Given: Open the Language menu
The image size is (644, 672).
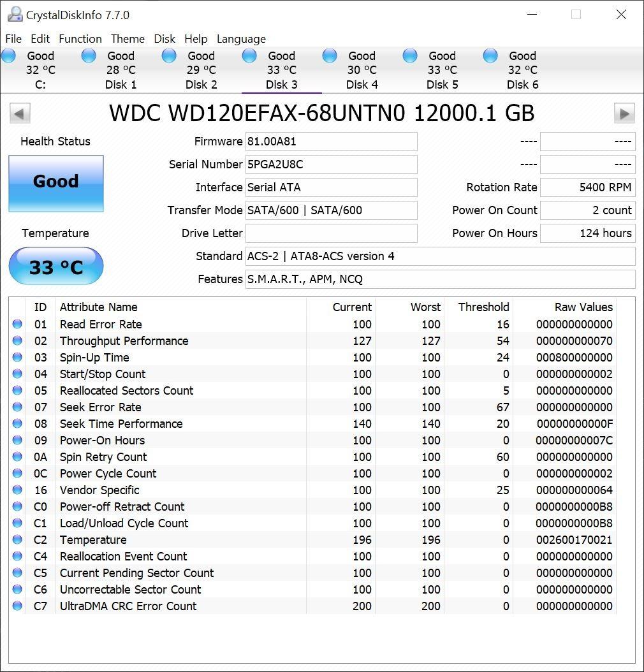Looking at the screenshot, I should (x=241, y=39).
